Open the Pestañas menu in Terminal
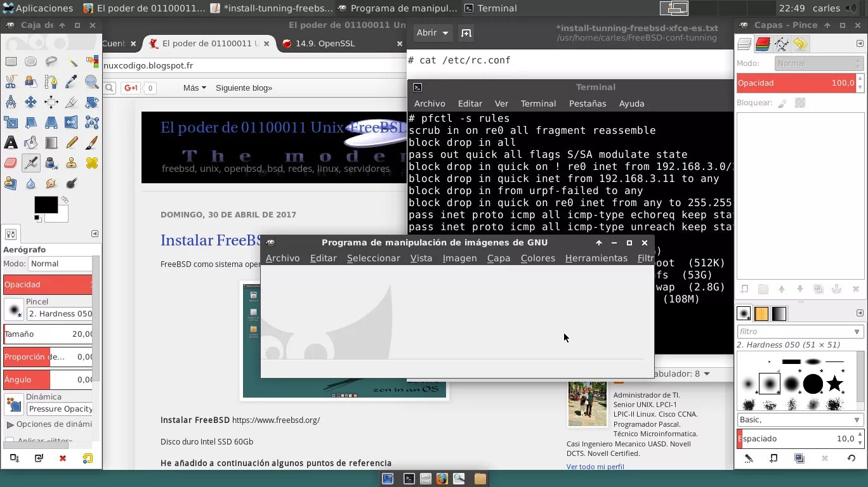This screenshot has width=868, height=487. pyautogui.click(x=587, y=103)
